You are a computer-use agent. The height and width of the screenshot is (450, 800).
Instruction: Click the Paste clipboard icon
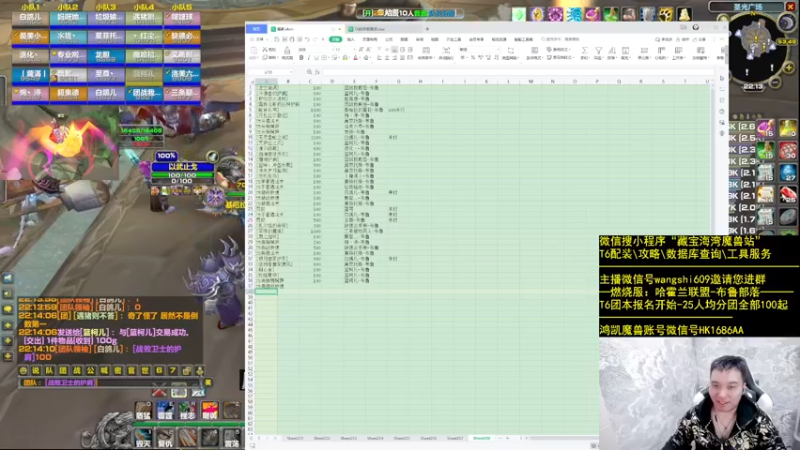click(254, 50)
